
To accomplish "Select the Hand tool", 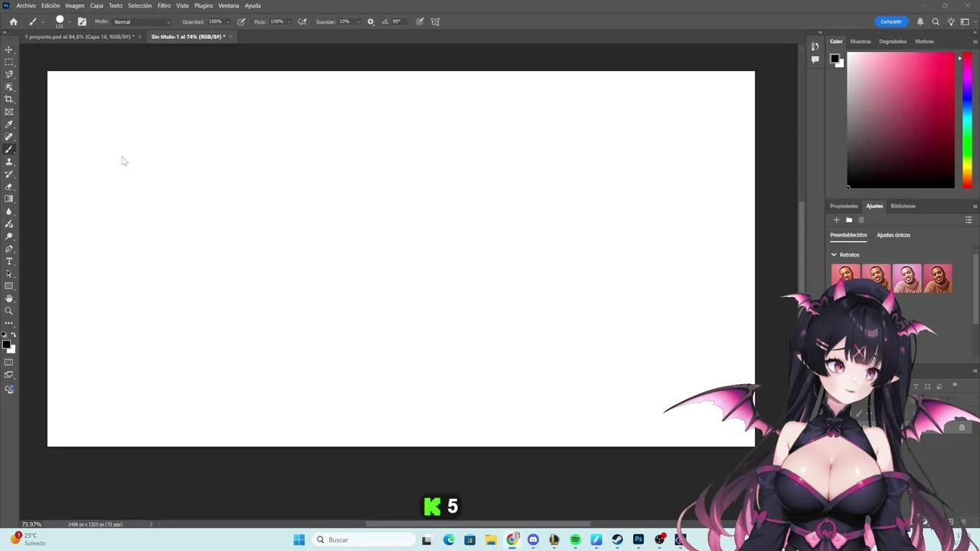I will coord(9,298).
